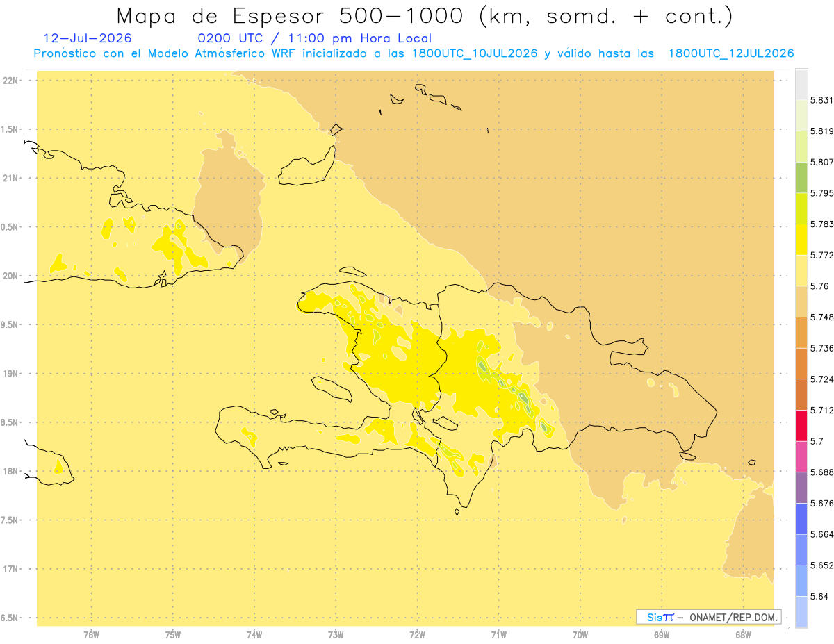Click the tan legend swatch between 5.748 and 5.76

801,302
